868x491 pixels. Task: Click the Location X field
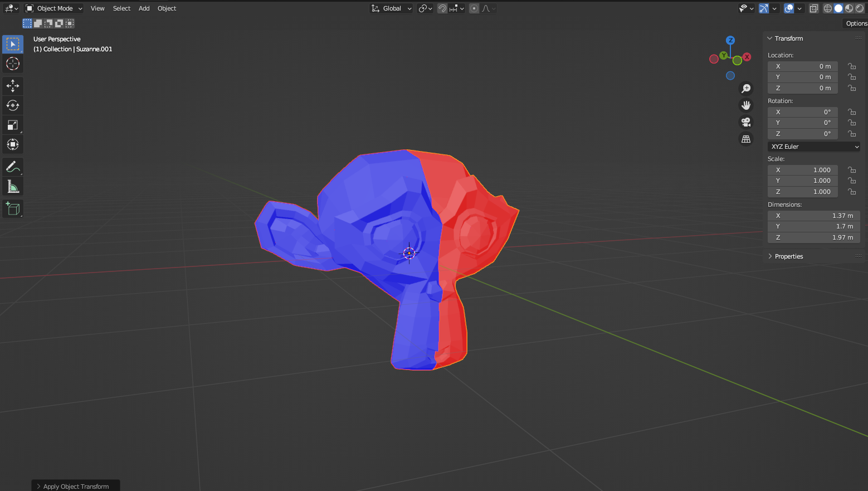pyautogui.click(x=803, y=66)
